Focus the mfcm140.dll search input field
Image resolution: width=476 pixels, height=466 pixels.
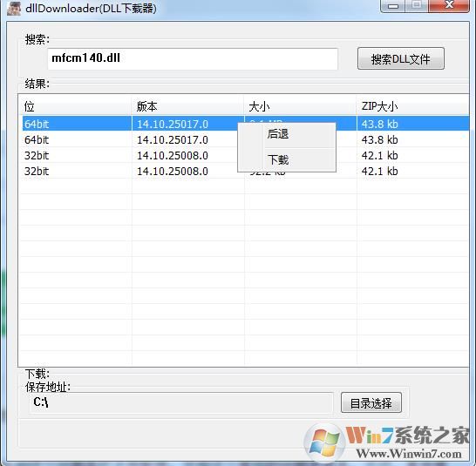(x=193, y=58)
